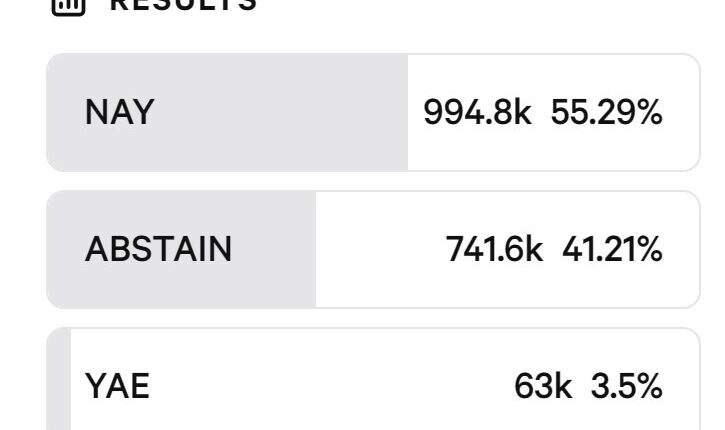The width and height of the screenshot is (725, 430).
Task: Click the 741.6k vote count
Action: coord(494,249)
